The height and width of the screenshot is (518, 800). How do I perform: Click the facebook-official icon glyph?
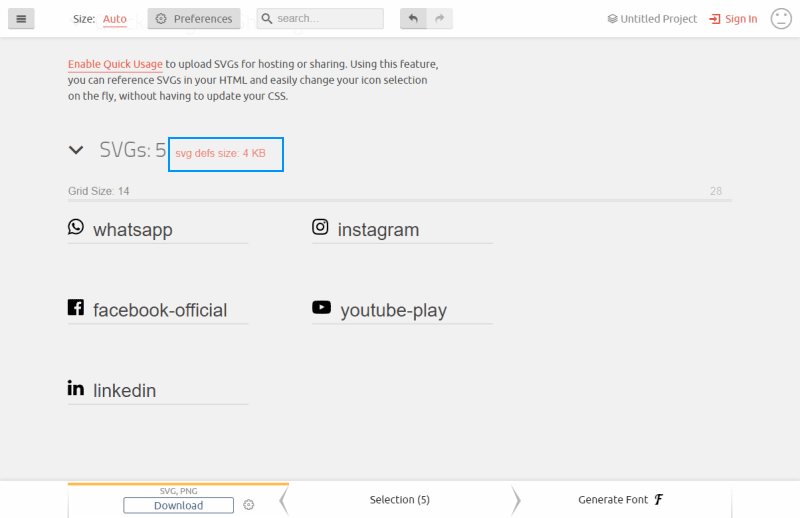click(x=76, y=307)
